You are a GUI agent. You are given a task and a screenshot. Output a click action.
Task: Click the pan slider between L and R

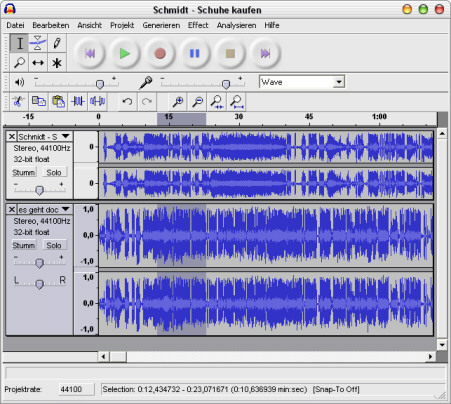click(x=39, y=284)
